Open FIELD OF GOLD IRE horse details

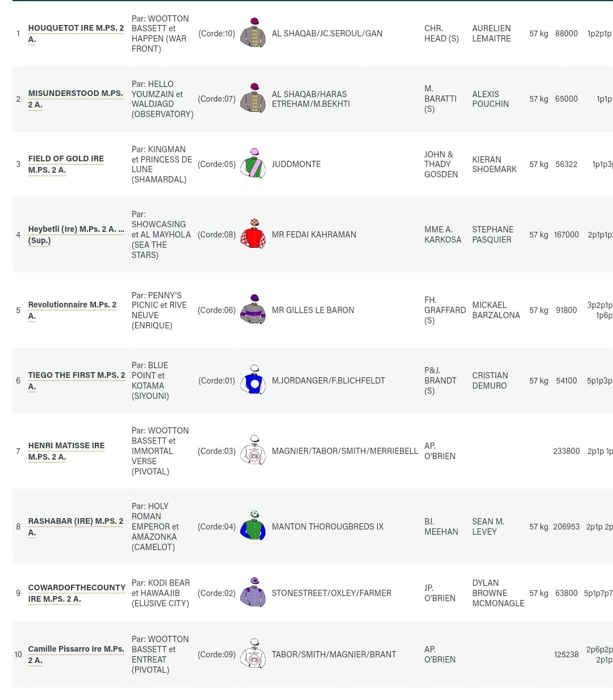pos(66,164)
